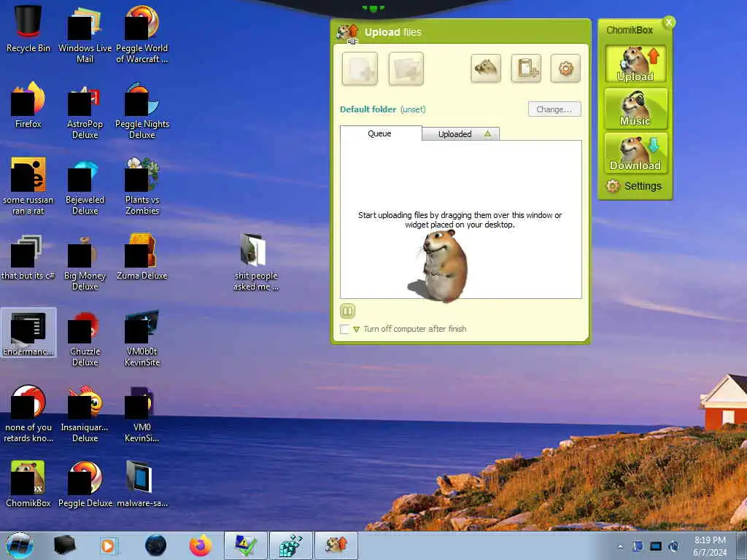Click the paste from clipboard toolbar icon
The height and width of the screenshot is (560, 747).
pos(526,69)
